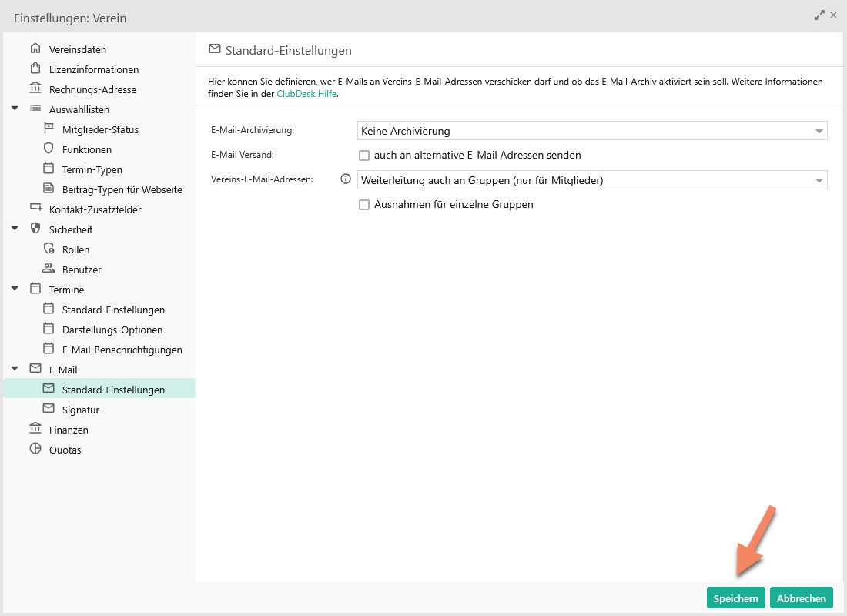
Task: Check Ausnahmen für einzelne Gruppen
Action: (x=364, y=205)
